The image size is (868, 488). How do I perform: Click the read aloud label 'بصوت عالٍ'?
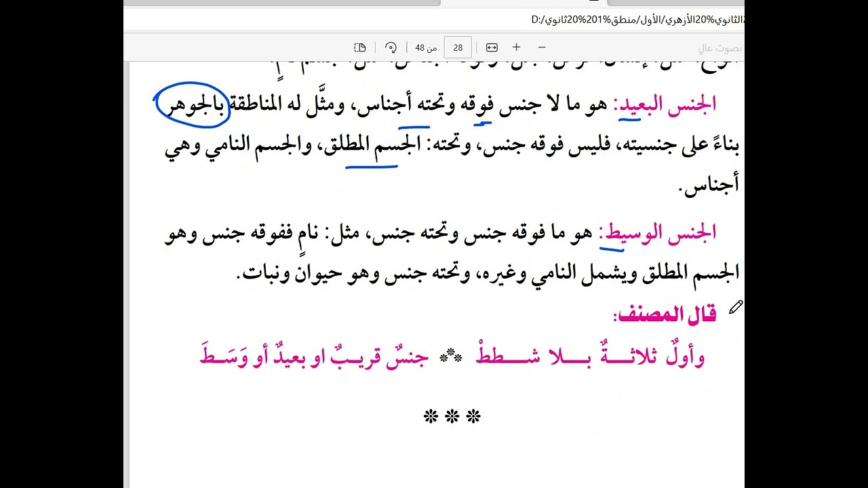pyautogui.click(x=720, y=48)
